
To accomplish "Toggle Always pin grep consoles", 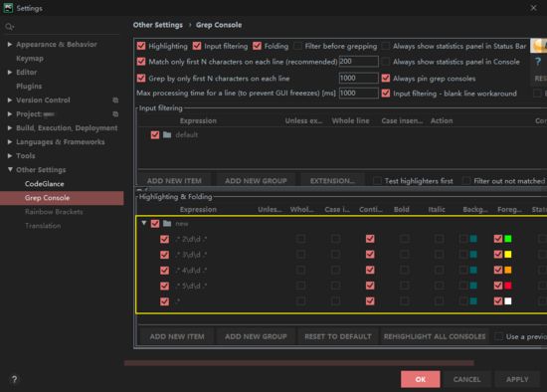I will point(386,78).
